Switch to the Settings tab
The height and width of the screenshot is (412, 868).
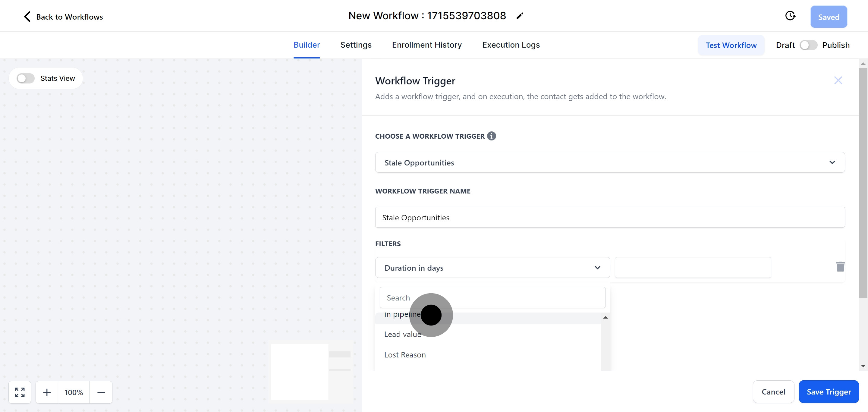click(x=356, y=45)
